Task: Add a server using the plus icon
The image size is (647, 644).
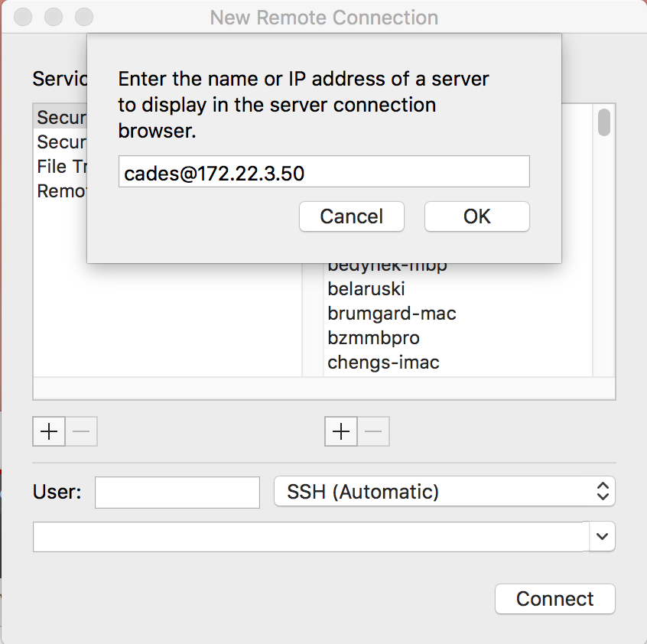Action: point(341,432)
